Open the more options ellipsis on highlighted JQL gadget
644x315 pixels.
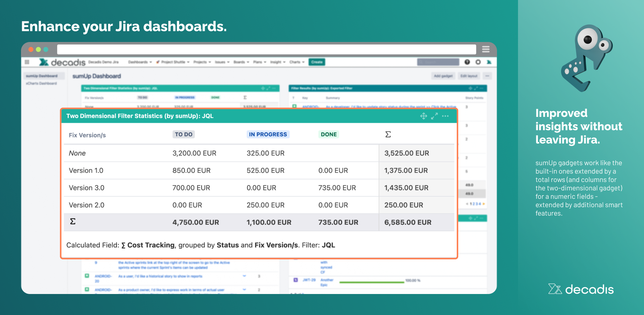point(445,116)
